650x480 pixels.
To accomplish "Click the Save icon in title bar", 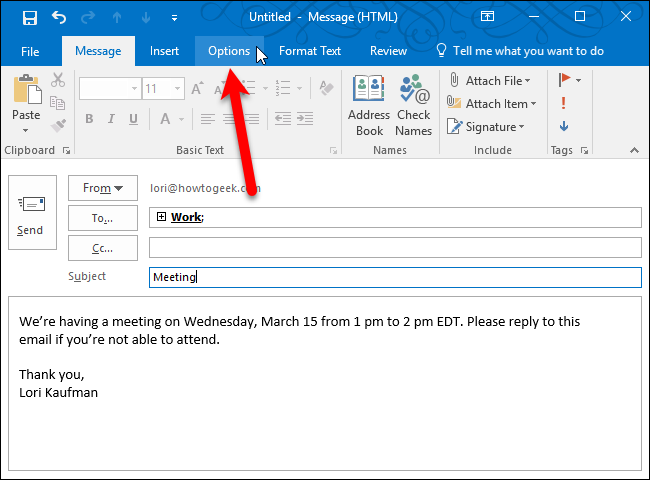I will (x=30, y=18).
